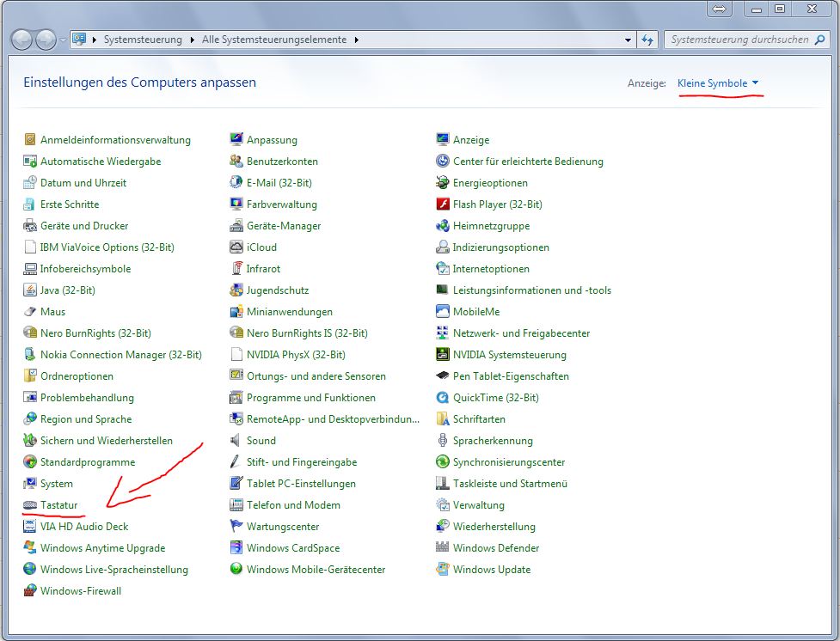Open RemoteApp- und Desktopverbindungen link
The width and height of the screenshot is (840, 641).
(x=333, y=418)
